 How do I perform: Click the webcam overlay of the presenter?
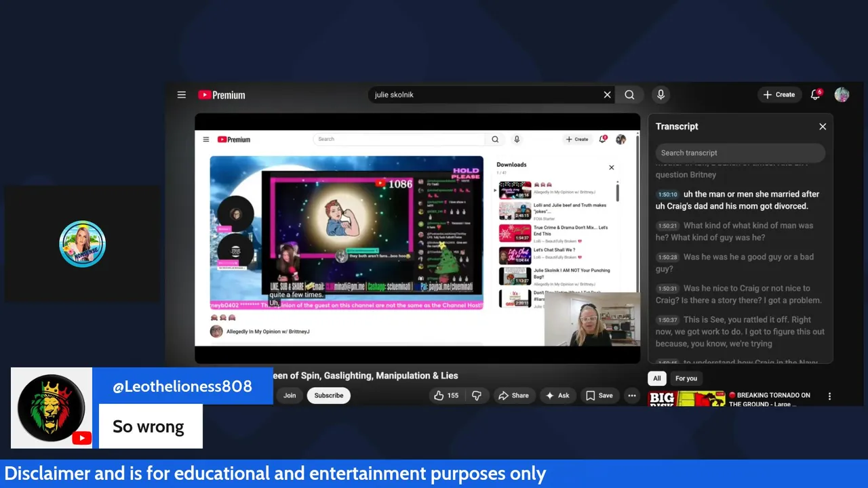(592, 319)
